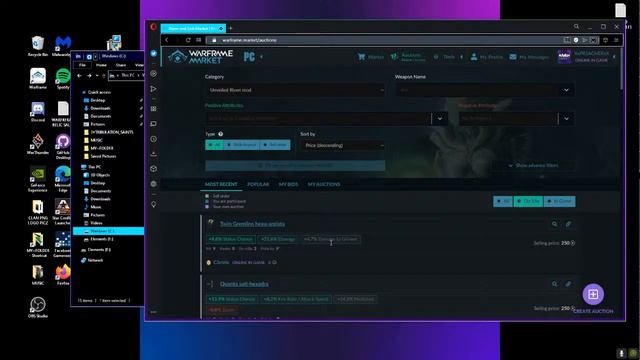The image size is (640, 360).
Task: Click link icon on Quanta auction row
Action: tap(568, 284)
